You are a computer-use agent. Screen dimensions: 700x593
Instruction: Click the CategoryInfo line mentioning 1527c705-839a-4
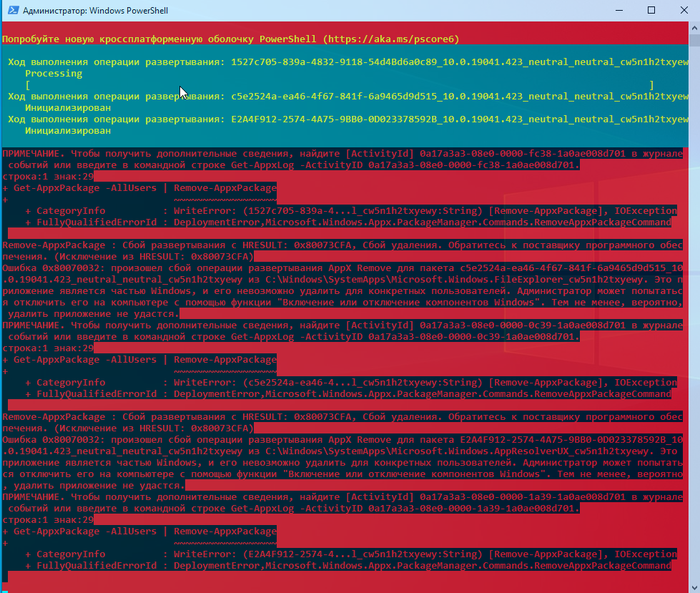(351, 211)
